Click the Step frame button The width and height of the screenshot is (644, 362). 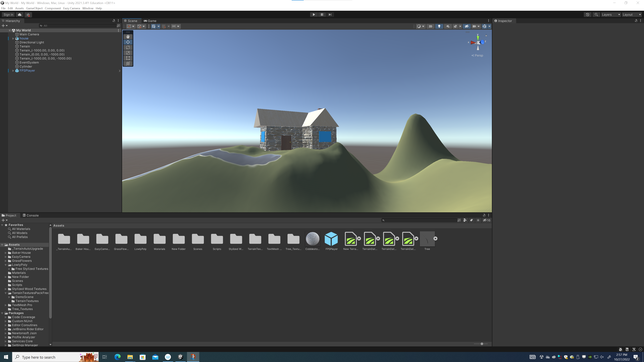click(330, 14)
